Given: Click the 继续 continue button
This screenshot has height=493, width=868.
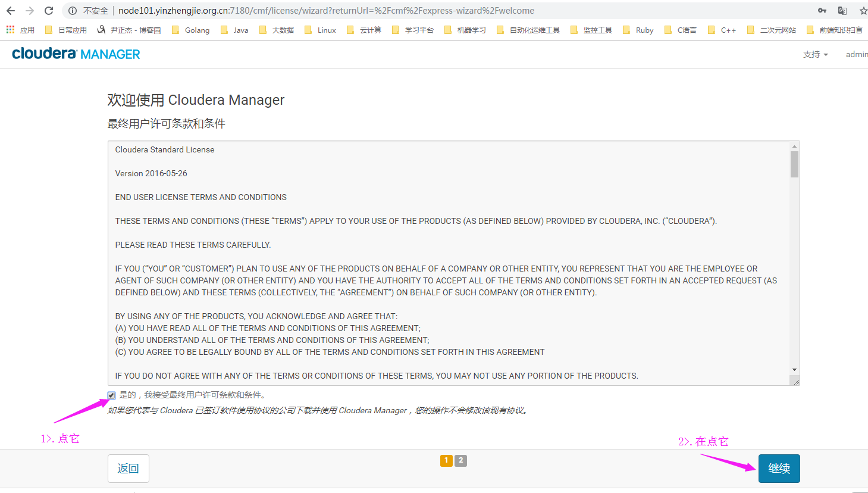Looking at the screenshot, I should pos(779,469).
